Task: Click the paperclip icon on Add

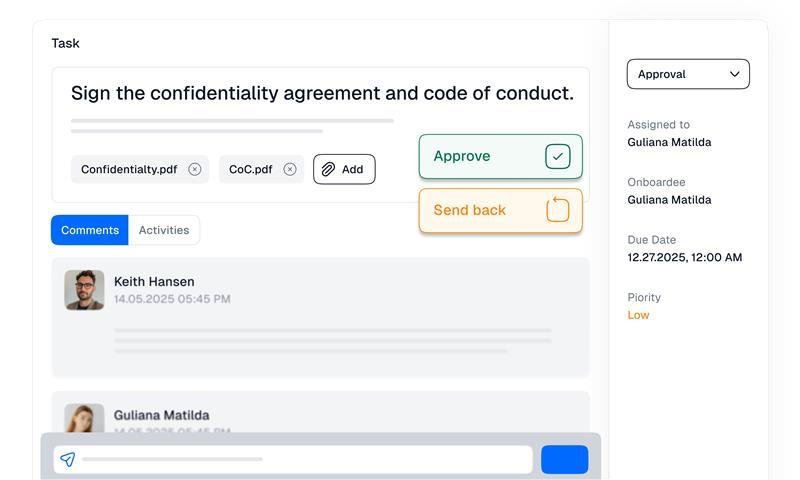Action: 328,169
